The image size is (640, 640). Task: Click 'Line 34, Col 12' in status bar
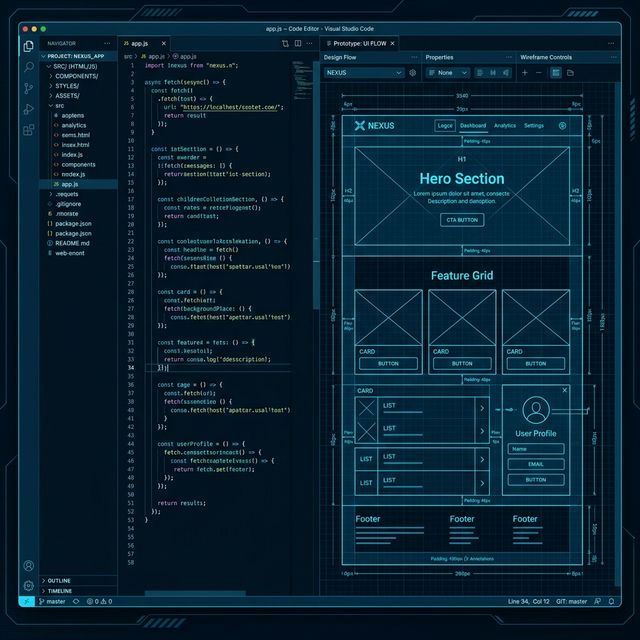(529, 601)
